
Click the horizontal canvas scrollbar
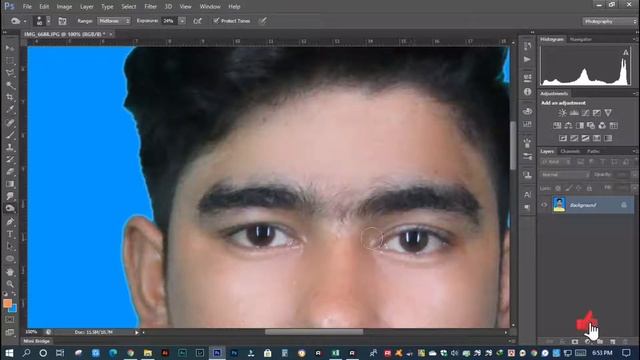[x=314, y=332]
